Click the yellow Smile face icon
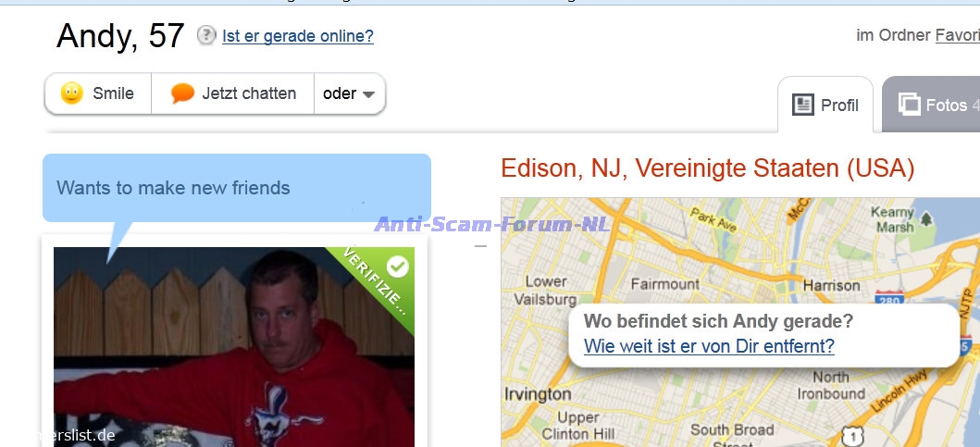The image size is (980, 447). click(72, 93)
